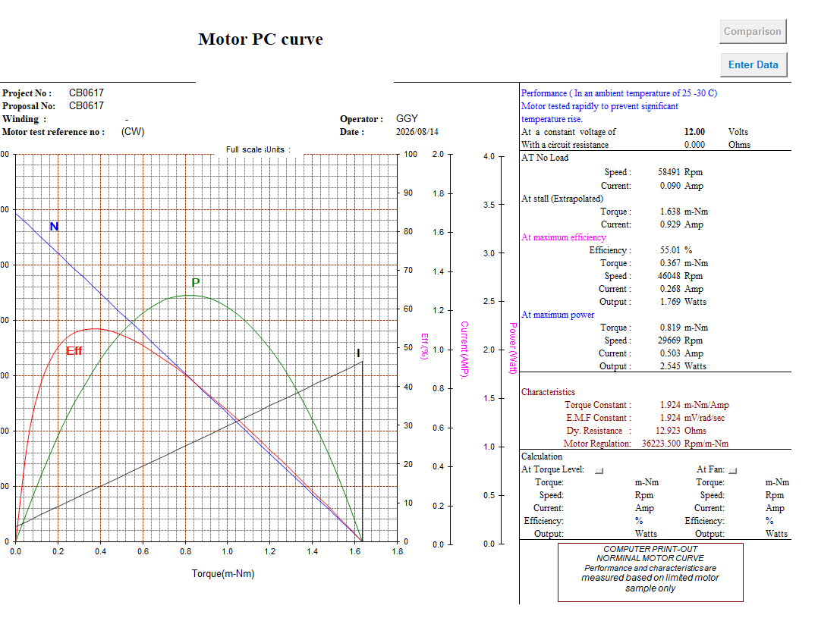The width and height of the screenshot is (840, 643).
Task: Select the blue N speed curve label
Action: pos(54,227)
